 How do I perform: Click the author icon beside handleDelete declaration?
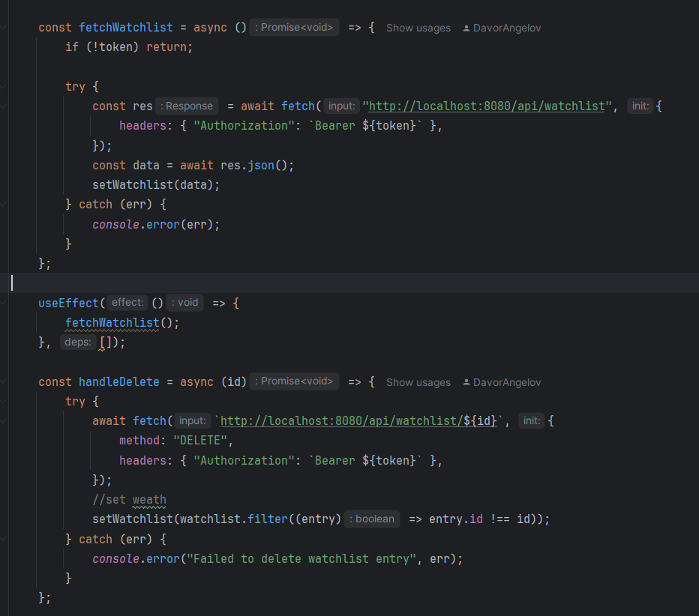tap(466, 382)
